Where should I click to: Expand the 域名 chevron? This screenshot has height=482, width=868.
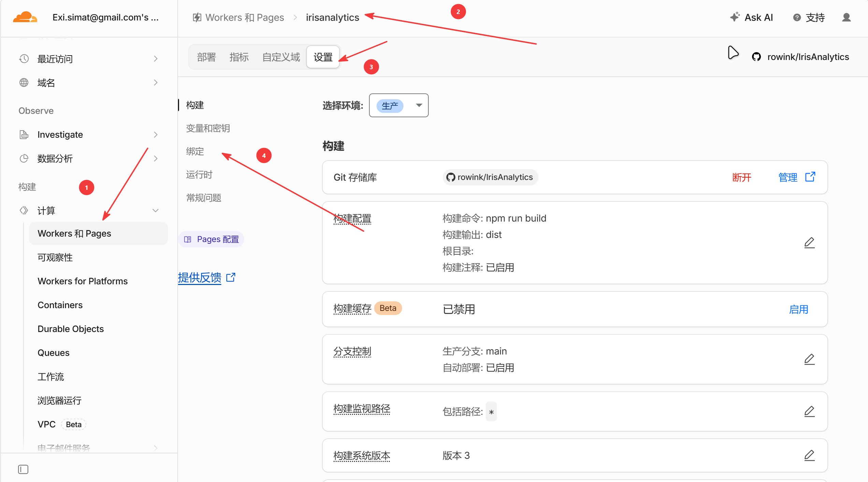coord(156,82)
